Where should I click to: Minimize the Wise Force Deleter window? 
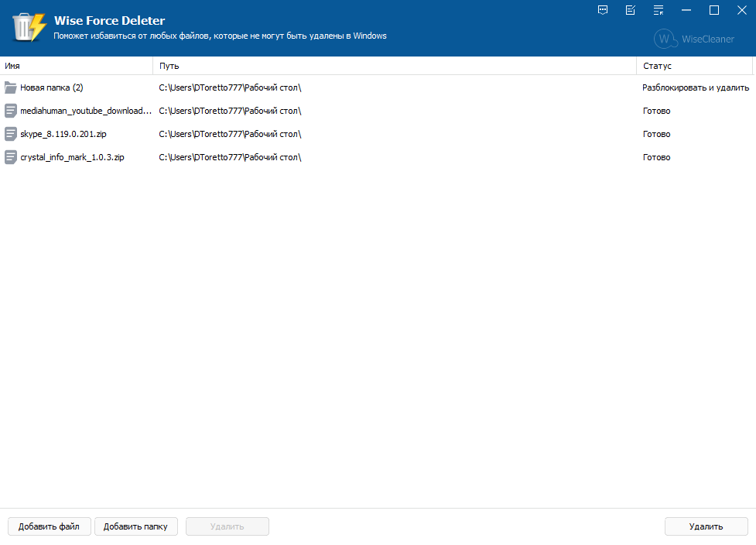click(x=686, y=10)
